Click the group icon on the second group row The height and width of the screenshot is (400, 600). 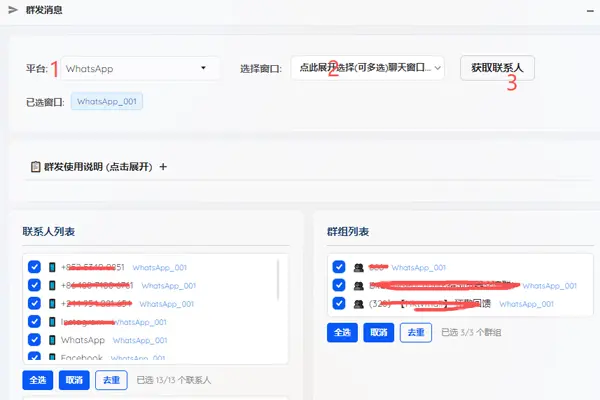359,286
